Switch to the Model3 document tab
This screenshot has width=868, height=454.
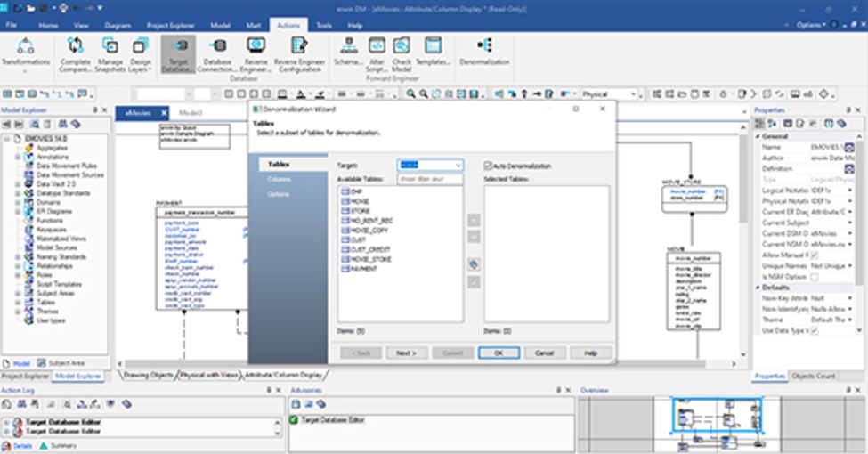191,112
